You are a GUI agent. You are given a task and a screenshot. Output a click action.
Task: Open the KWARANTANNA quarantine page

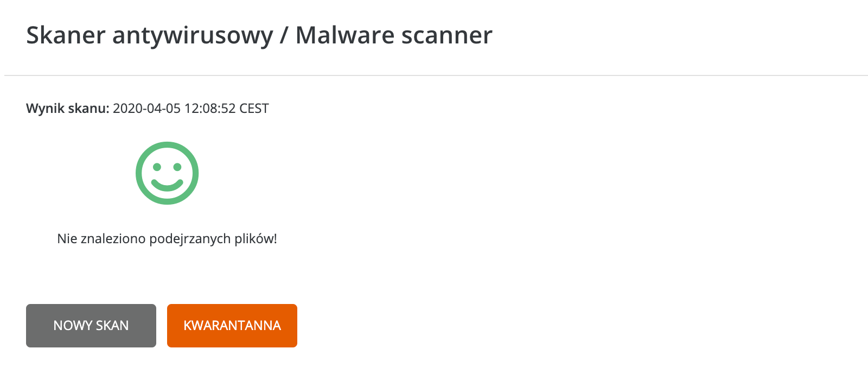coord(232,326)
